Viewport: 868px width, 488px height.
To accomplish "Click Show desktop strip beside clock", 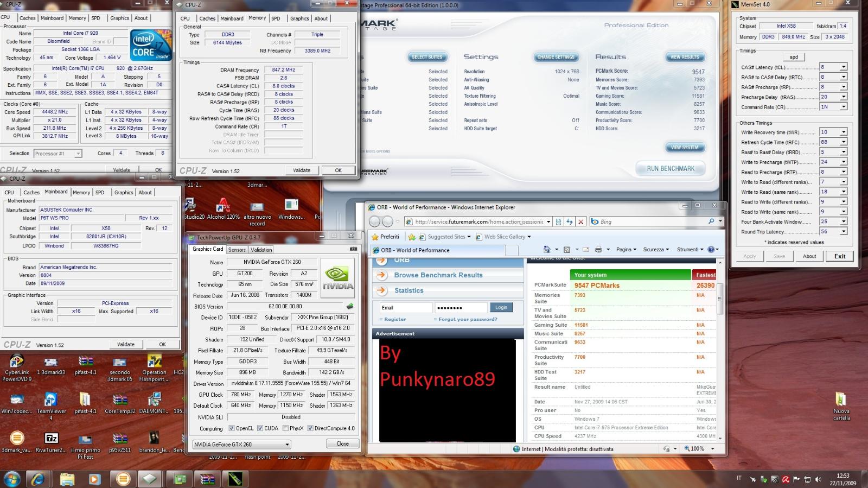I will click(865, 479).
